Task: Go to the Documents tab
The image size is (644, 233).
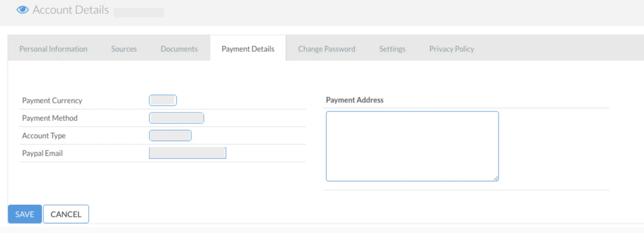Action: coord(179,49)
